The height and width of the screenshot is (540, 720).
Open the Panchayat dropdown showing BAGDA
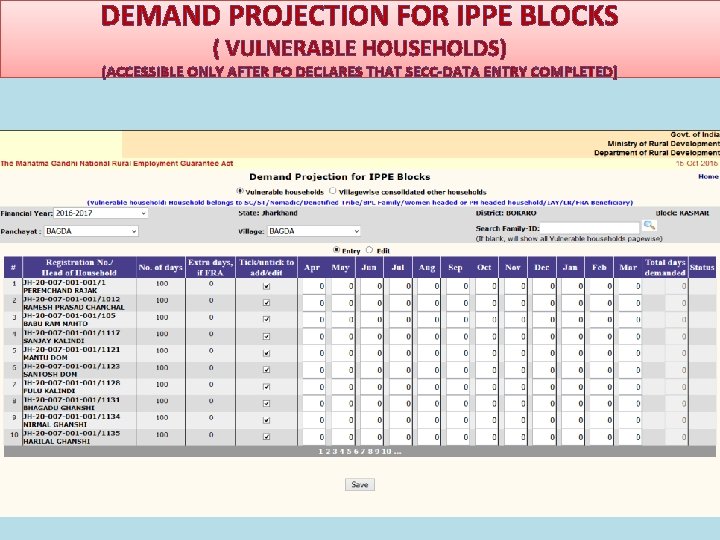coord(91,231)
